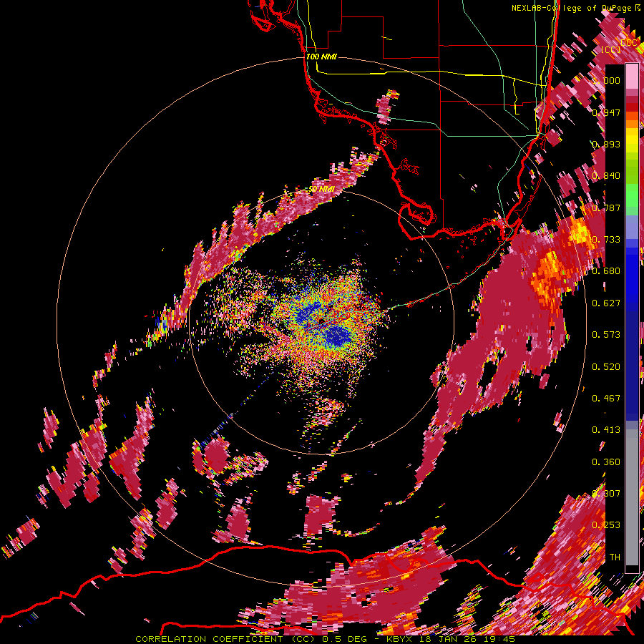This screenshot has width=644, height=644.
Task: Click the "0.733" scale value
Action: click(606, 240)
